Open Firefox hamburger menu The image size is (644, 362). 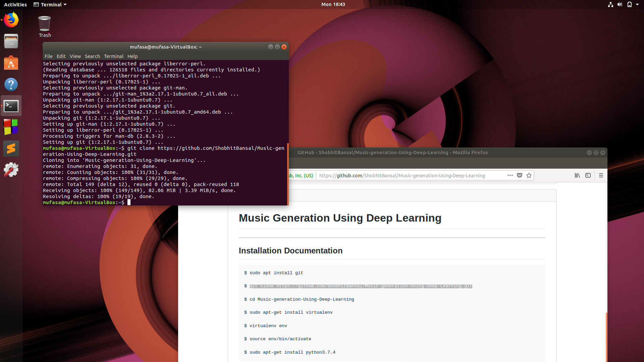click(x=601, y=175)
